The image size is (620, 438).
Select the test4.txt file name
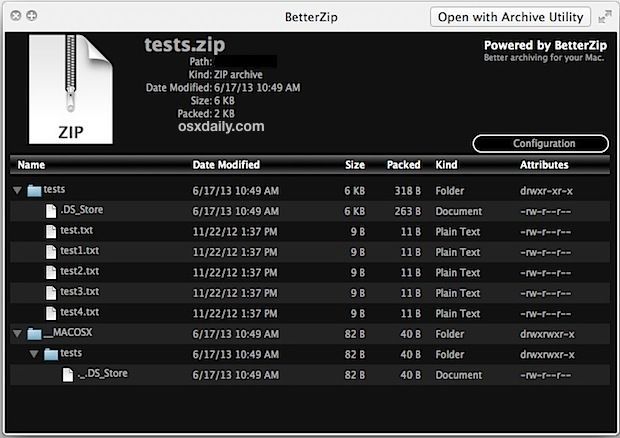[79, 312]
